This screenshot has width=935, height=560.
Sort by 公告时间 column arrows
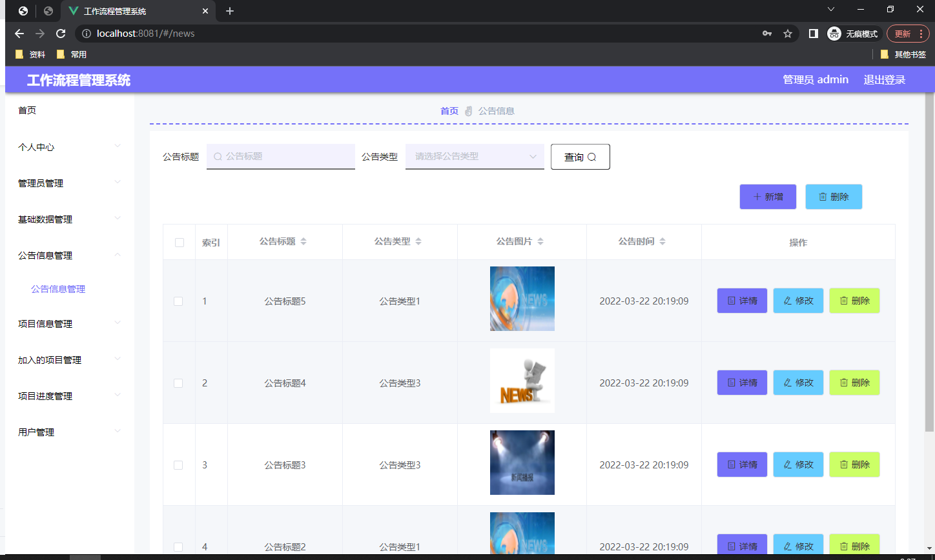tap(663, 241)
